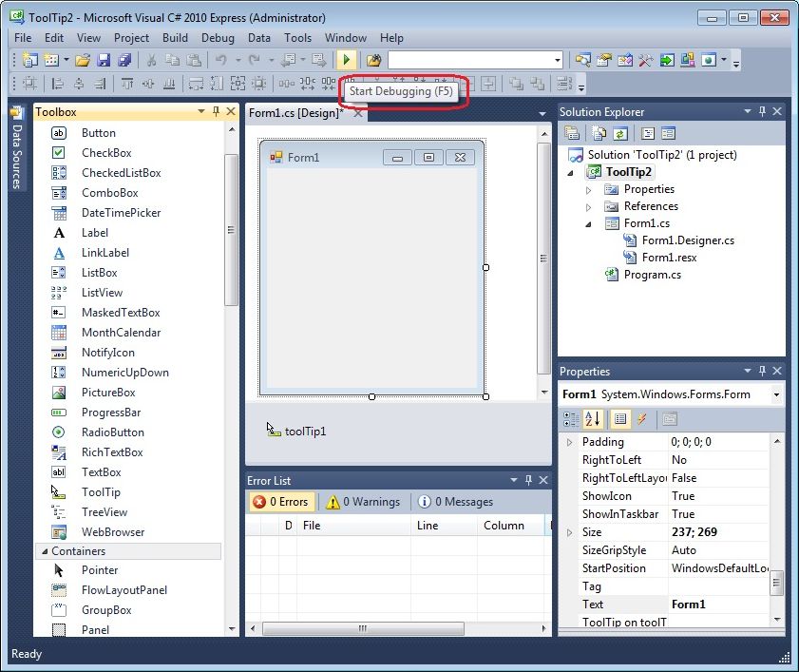Click the Save All toolbar icon
Image resolution: width=799 pixels, height=672 pixels.
click(124, 60)
